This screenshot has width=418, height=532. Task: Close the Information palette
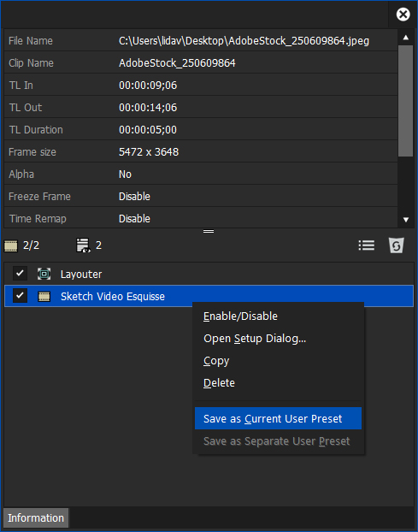403,15
